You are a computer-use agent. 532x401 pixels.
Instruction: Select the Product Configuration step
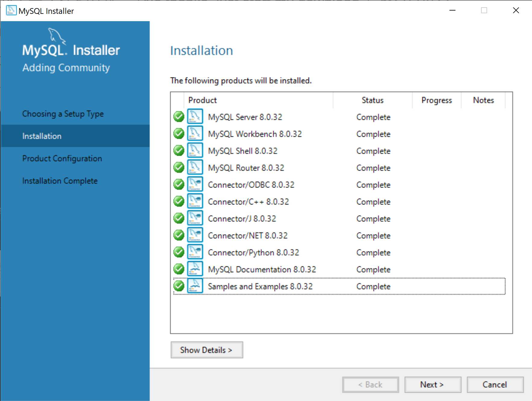tap(62, 158)
